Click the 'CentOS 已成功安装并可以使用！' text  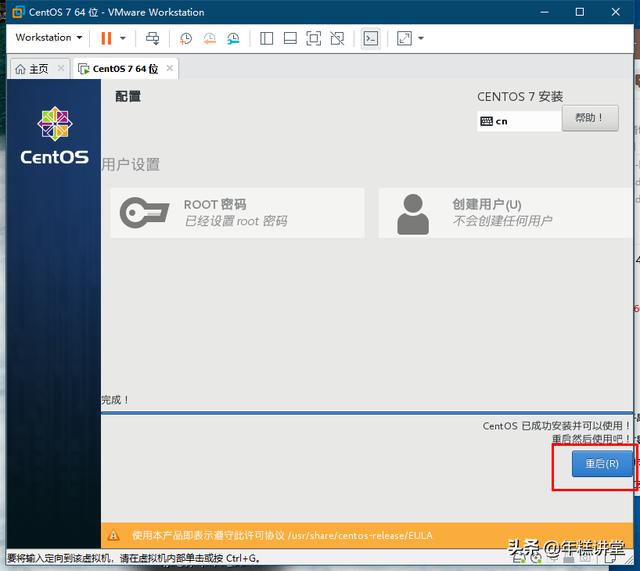tap(556, 426)
